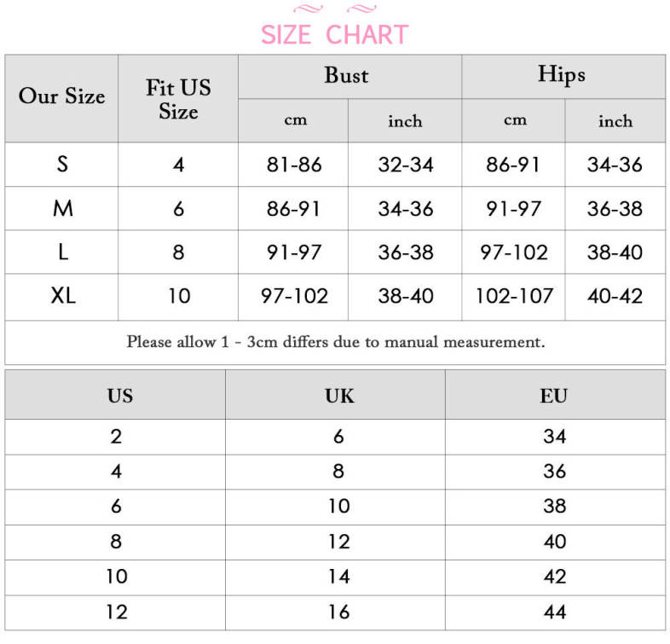670x644 pixels.
Task: Click hips cm value 102-107
Action: pyautogui.click(x=514, y=297)
